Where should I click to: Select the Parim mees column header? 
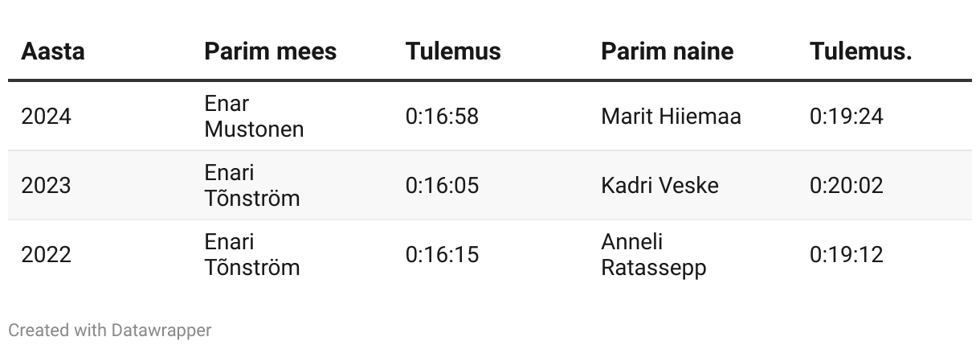271,51
